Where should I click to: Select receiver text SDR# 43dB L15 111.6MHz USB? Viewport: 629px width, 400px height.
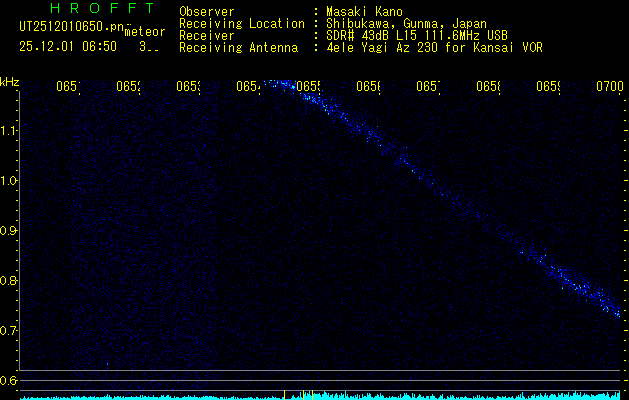417,36
